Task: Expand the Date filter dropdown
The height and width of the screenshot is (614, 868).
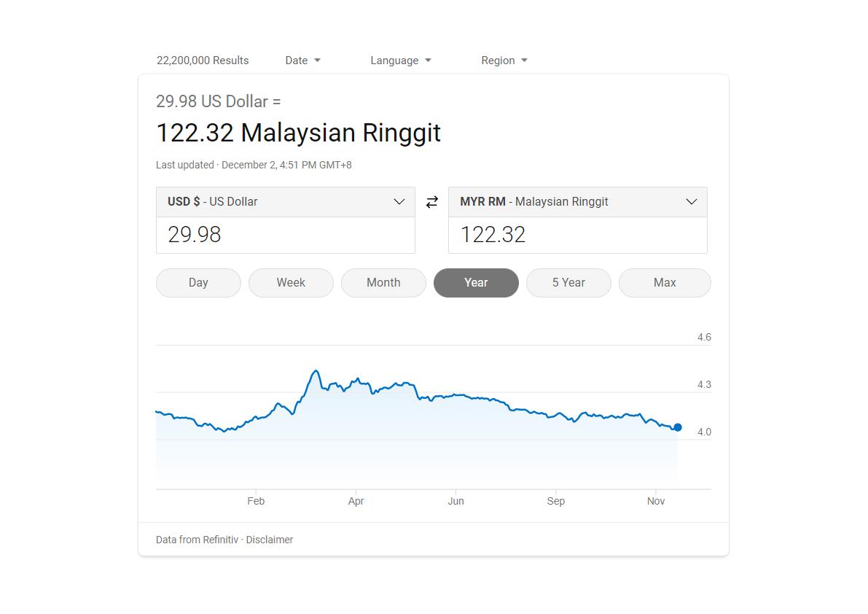Action: coord(302,61)
